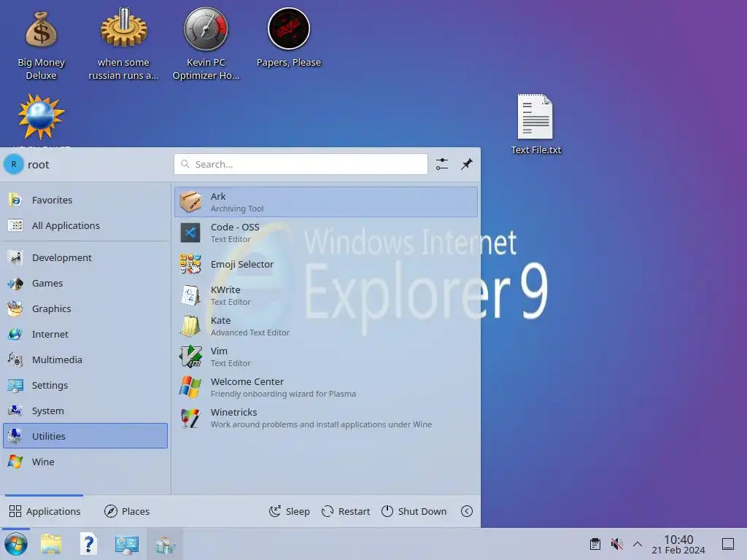747x560 pixels.
Task: Open the clipboard tray icon
Action: (x=595, y=544)
